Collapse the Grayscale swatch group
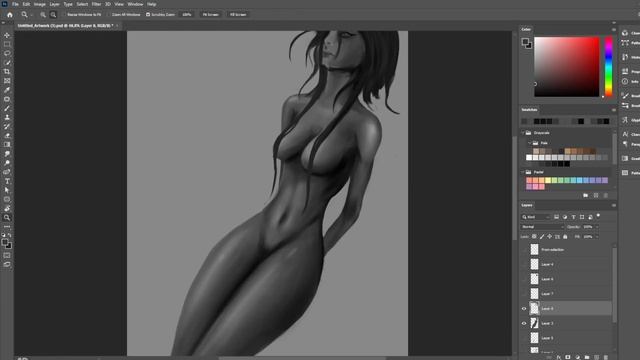This screenshot has height=360, width=640. (523, 133)
